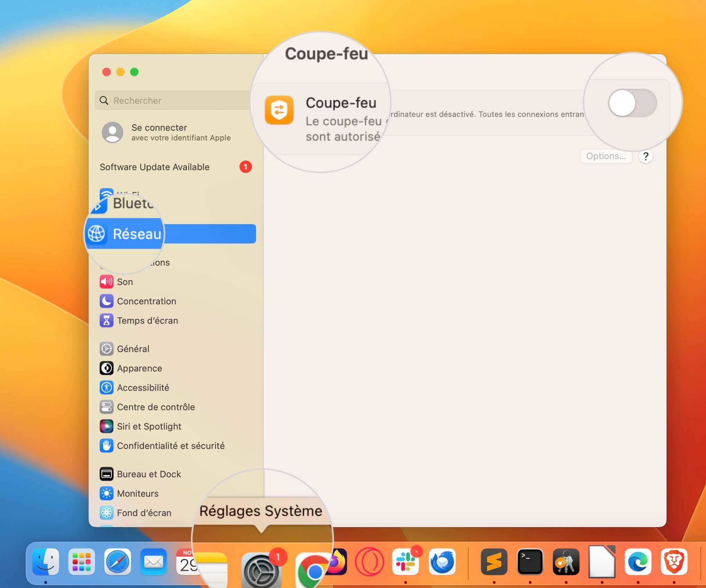Open Launchpad in the Dock
The width and height of the screenshot is (706, 588).
pos(82,562)
